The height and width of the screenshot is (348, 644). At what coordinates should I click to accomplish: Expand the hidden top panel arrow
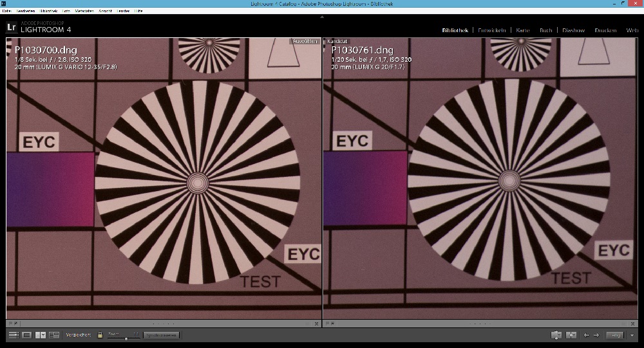322,17
